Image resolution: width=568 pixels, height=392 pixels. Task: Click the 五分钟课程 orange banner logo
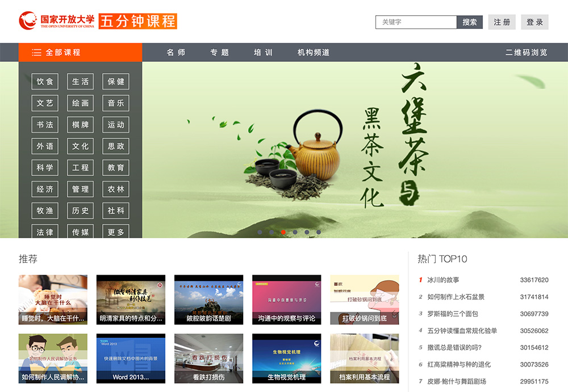(x=138, y=22)
